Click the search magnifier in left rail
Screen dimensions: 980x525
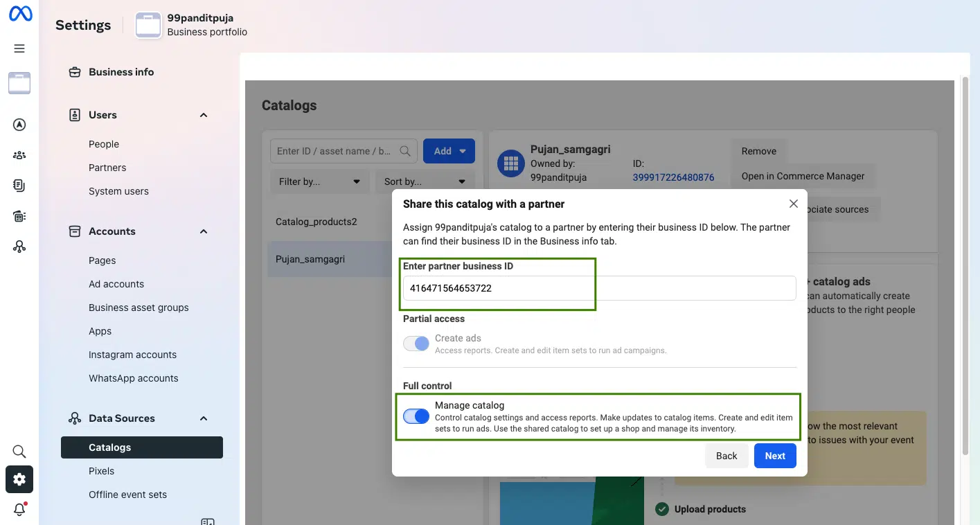pyautogui.click(x=19, y=452)
